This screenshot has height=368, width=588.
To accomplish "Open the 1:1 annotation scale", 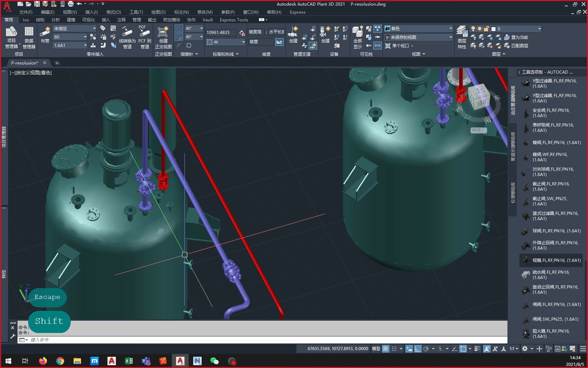I will pyautogui.click(x=514, y=349).
